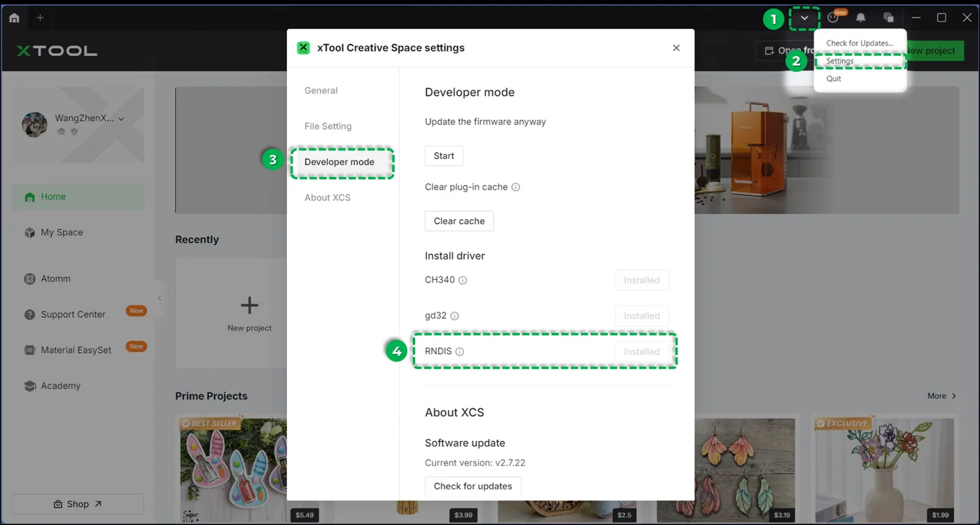Click the "Current version: v2.7.22" text

click(x=475, y=463)
